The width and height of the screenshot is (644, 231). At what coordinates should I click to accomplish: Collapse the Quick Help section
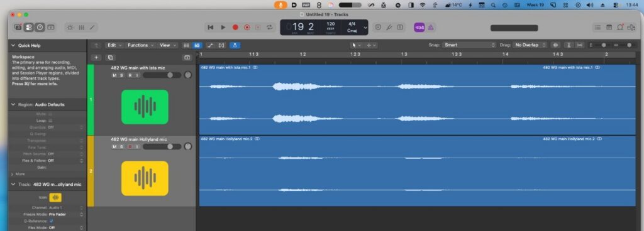pos(13,45)
